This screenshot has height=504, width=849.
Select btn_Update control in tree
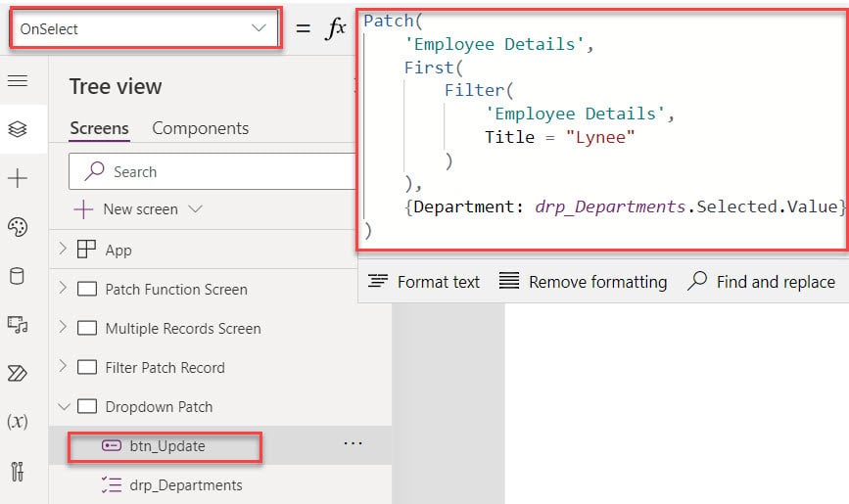coord(167,446)
